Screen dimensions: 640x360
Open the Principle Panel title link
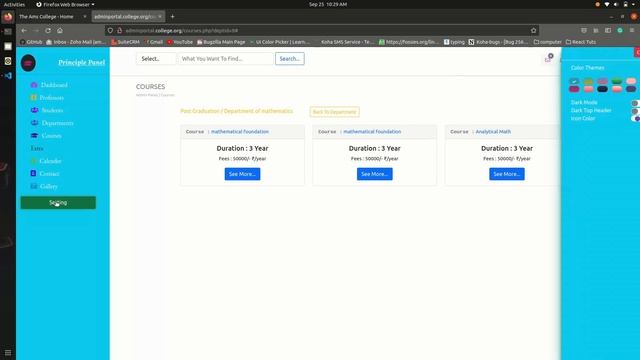coord(82,62)
